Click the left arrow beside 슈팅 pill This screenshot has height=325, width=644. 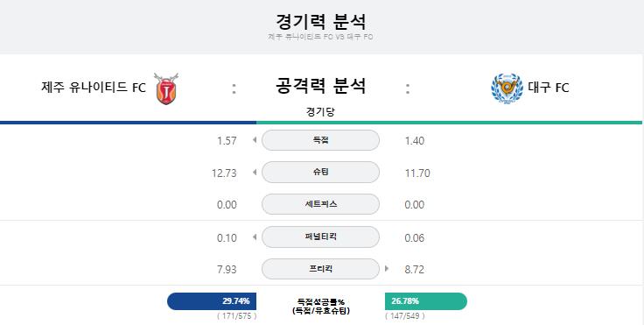pyautogui.click(x=255, y=173)
